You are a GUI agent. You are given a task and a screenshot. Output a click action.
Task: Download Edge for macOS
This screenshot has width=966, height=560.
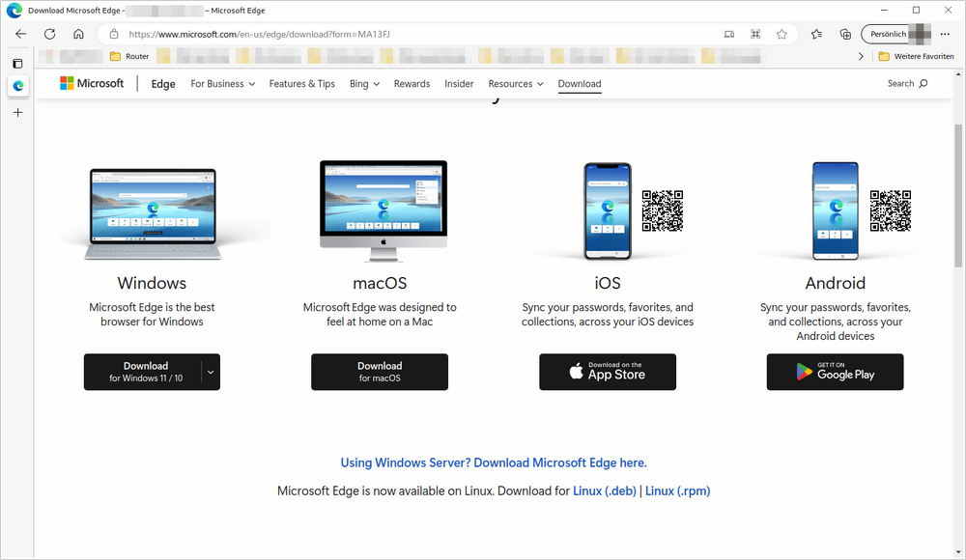(380, 372)
